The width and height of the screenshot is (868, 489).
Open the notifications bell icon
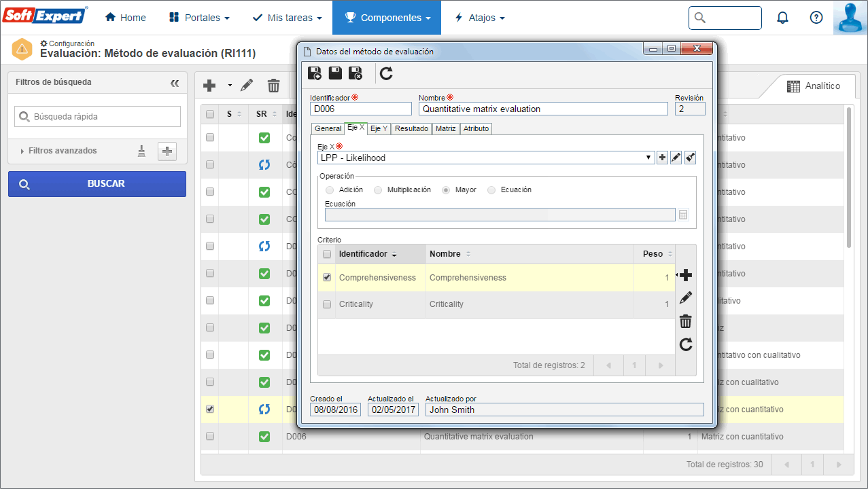(x=782, y=18)
